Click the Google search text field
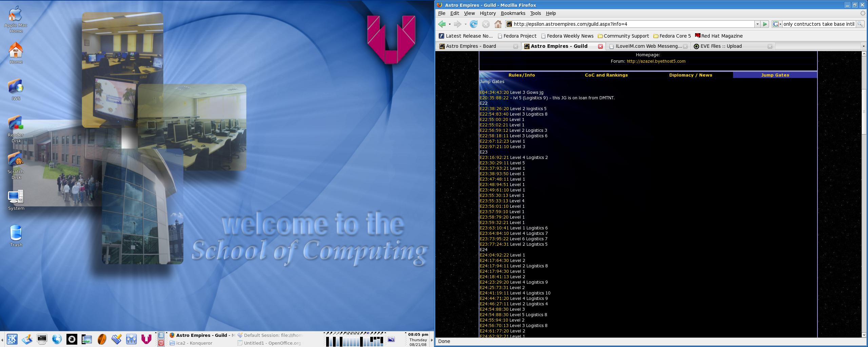The image size is (868, 347). [819, 24]
